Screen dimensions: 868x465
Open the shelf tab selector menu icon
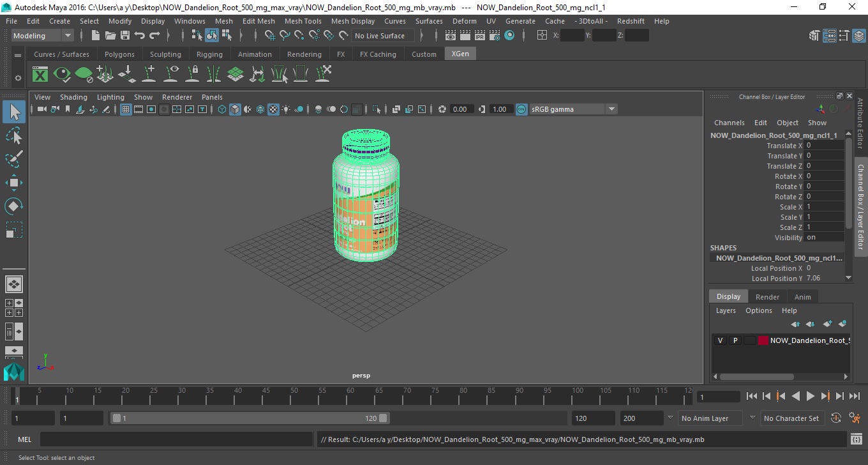point(18,55)
